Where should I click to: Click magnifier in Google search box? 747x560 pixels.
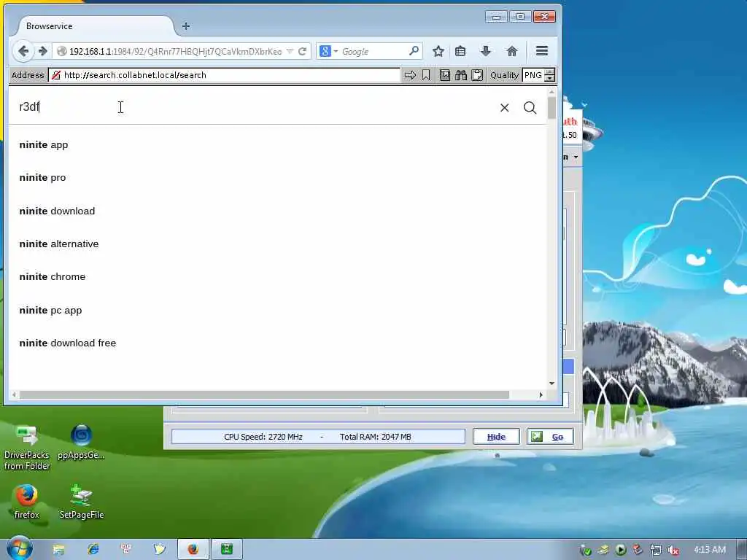point(414,50)
